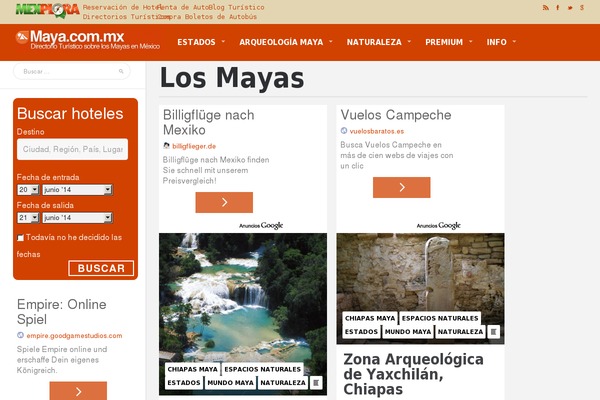600x400 pixels.
Task: Open the NATURALEZA menu
Action: click(x=374, y=42)
